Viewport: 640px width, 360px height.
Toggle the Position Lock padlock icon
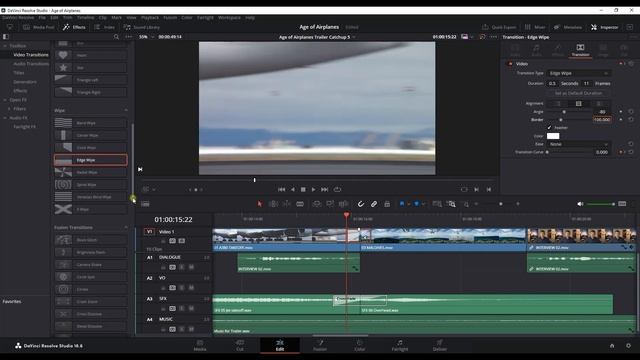click(387, 204)
